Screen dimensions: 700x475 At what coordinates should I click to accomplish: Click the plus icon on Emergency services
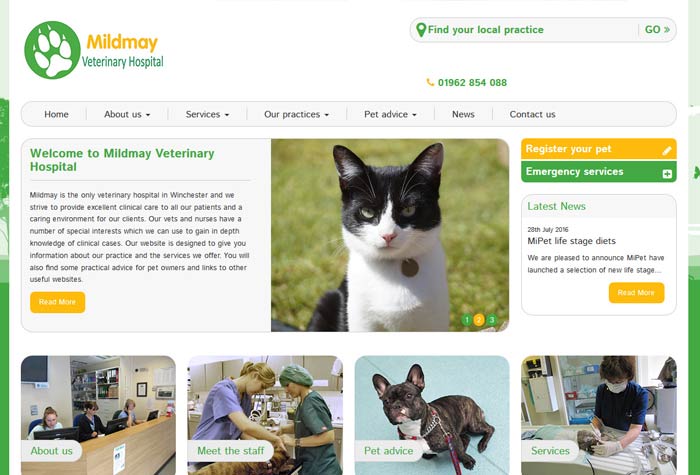click(667, 174)
